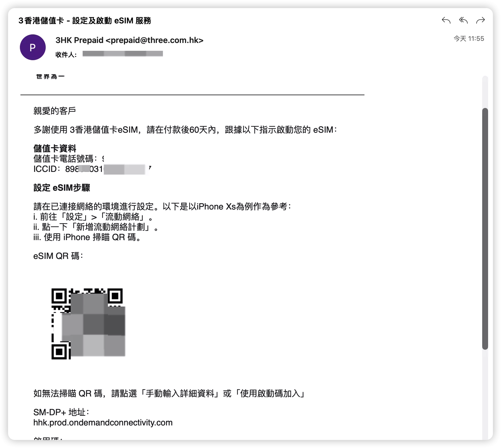Click the 儲值卡資料 heading

click(x=55, y=148)
